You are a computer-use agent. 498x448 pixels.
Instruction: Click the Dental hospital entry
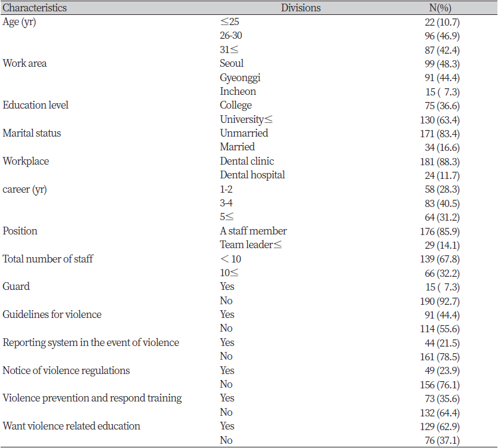coord(253,175)
